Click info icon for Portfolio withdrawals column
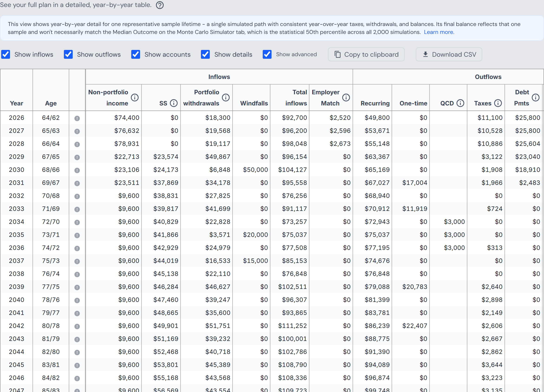Screen dimensions: 544x392 pos(226,98)
